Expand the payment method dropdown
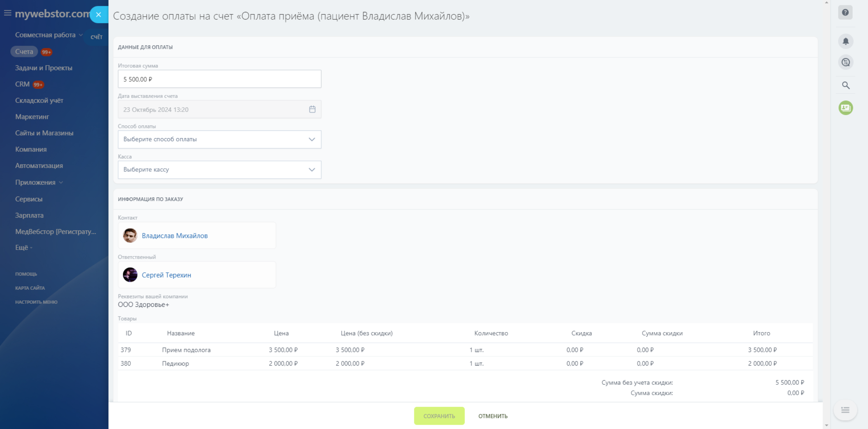Image resolution: width=868 pixels, height=429 pixels. [x=219, y=139]
